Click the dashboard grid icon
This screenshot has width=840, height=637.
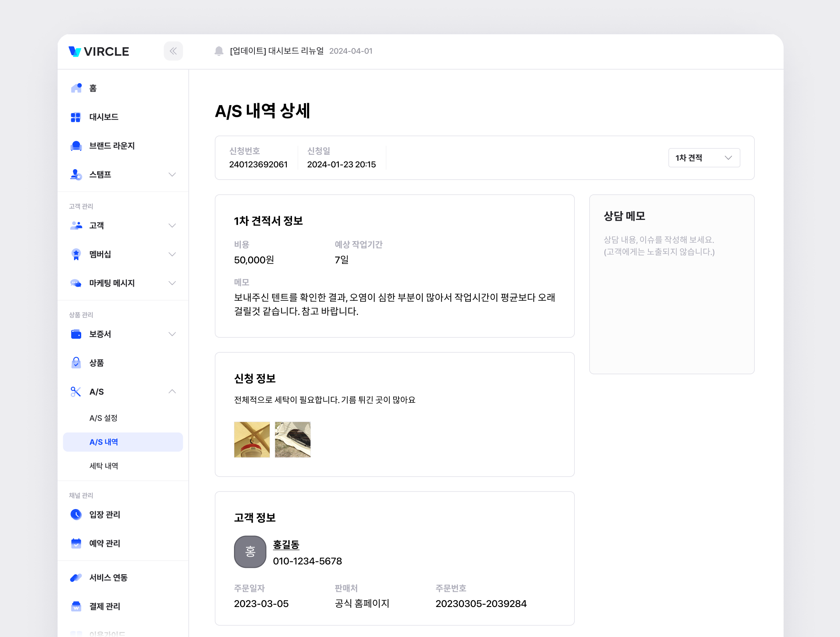[x=76, y=117]
